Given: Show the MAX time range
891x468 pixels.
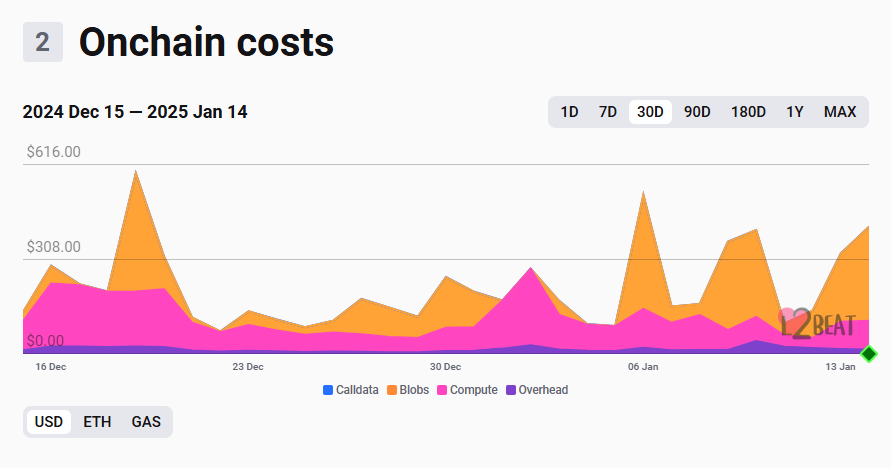Looking at the screenshot, I should (x=840, y=112).
